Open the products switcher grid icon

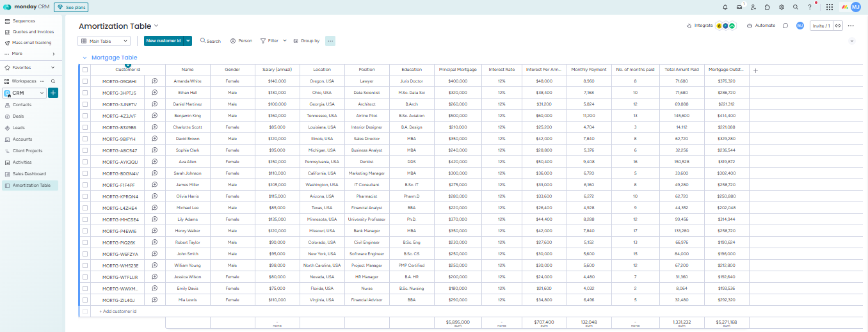pos(829,7)
